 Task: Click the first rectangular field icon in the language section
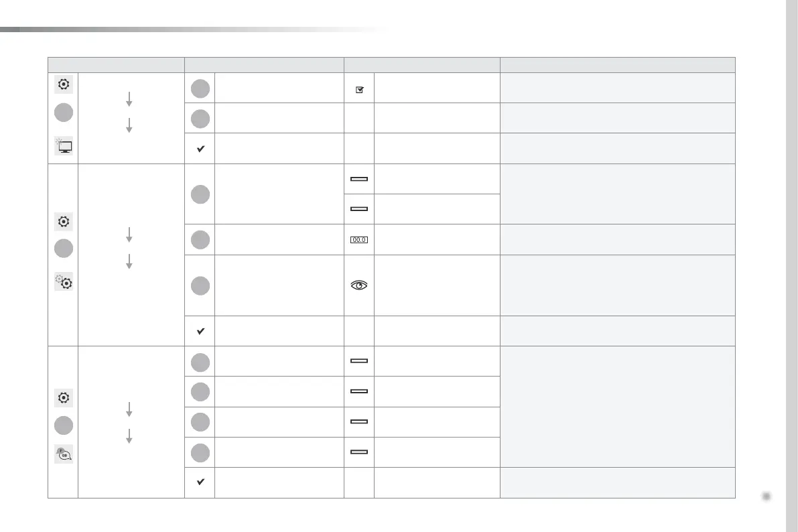coord(359,361)
